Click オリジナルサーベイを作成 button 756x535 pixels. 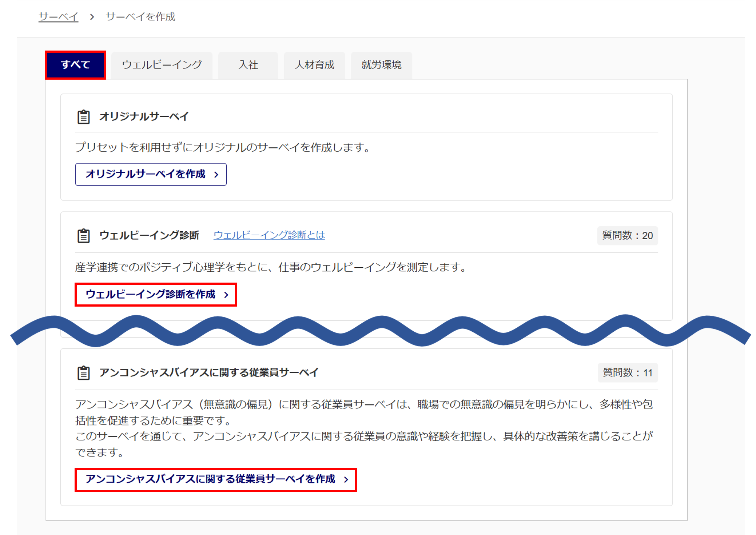click(x=151, y=174)
